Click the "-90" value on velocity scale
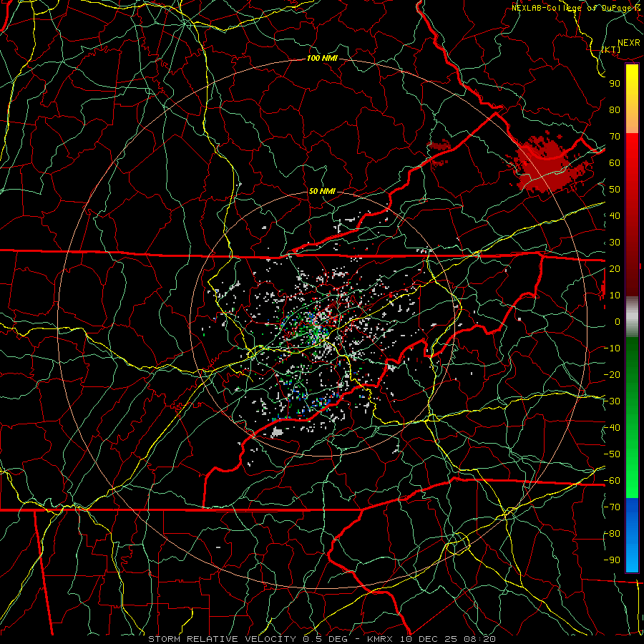 (x=613, y=560)
